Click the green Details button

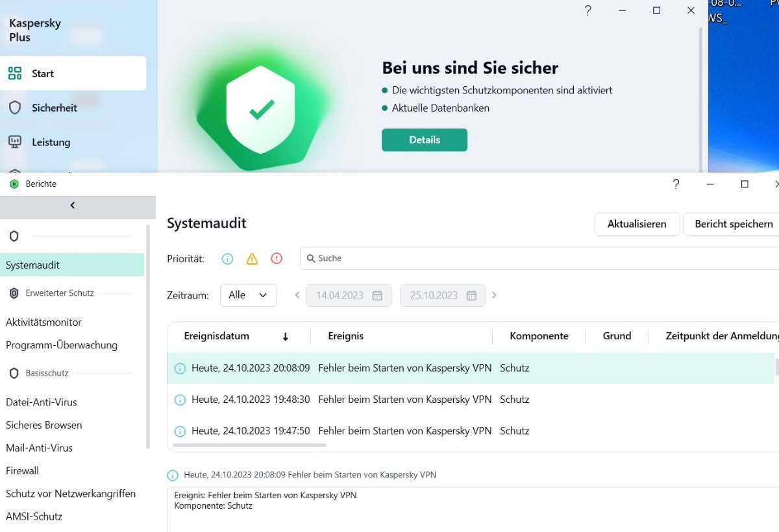[425, 139]
